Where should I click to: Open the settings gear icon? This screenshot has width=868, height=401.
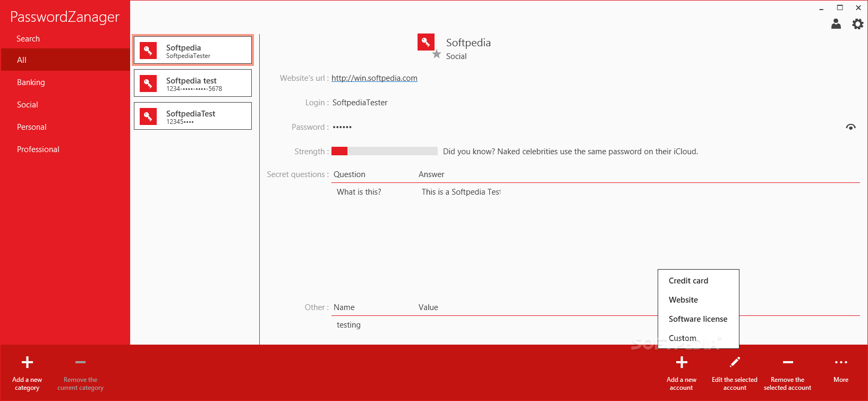[858, 24]
